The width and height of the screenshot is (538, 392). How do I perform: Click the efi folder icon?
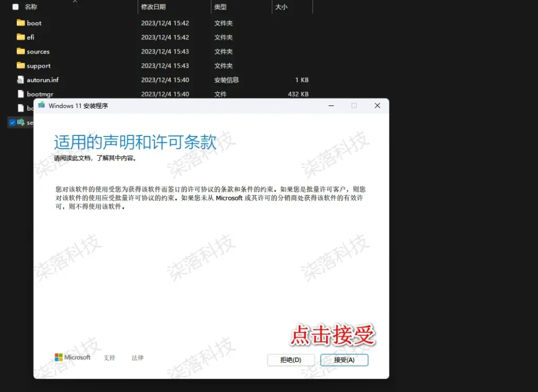pyautogui.click(x=20, y=37)
